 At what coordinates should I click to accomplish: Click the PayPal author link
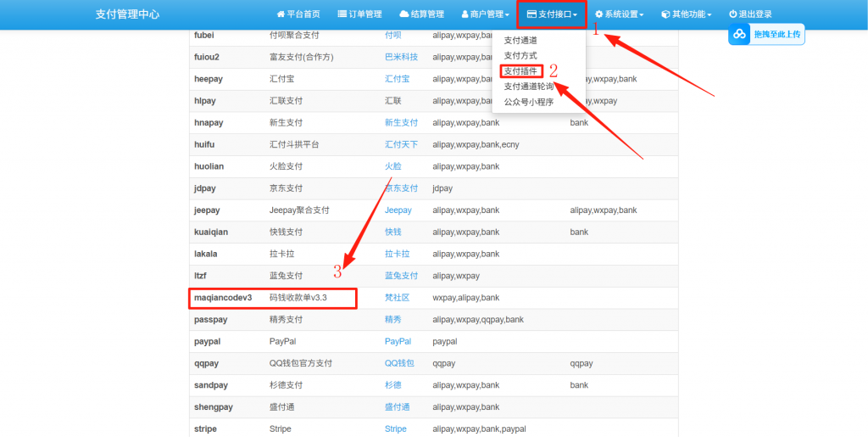tap(398, 341)
